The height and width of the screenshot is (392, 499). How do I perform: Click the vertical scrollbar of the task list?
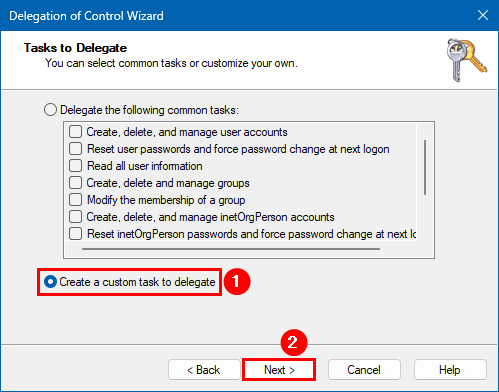point(425,168)
